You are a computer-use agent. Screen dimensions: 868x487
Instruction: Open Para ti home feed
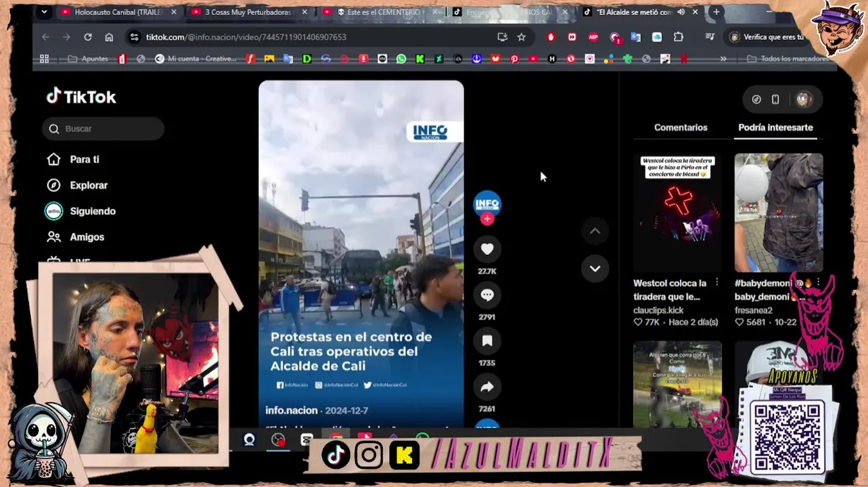pos(73,160)
